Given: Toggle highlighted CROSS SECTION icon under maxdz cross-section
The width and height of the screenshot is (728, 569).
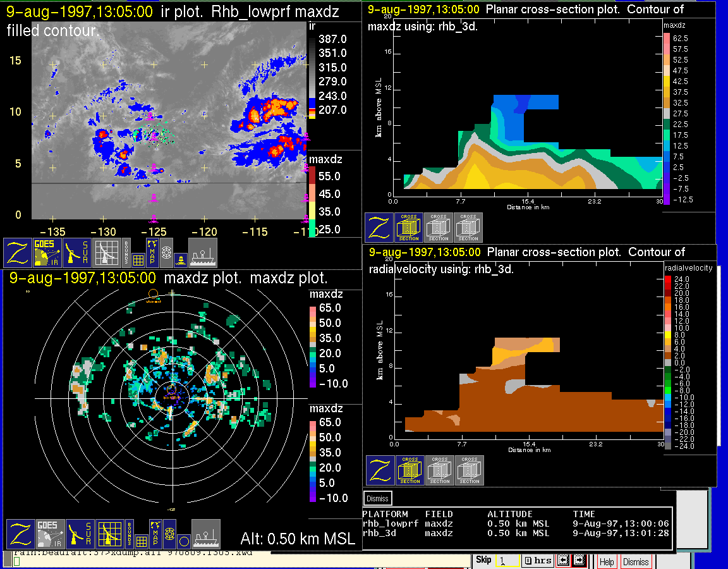Looking at the screenshot, I should click(409, 228).
